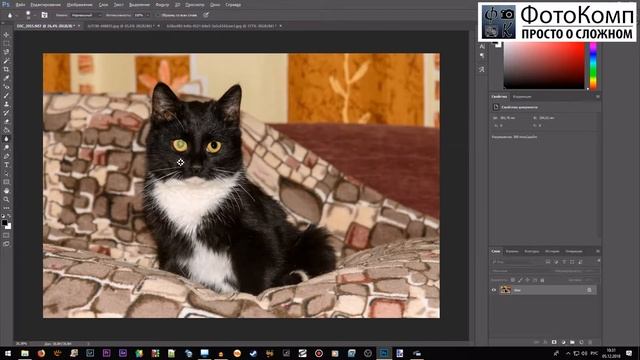Add a layer mask in Layers panel
640x360 pixels.
tap(554, 342)
